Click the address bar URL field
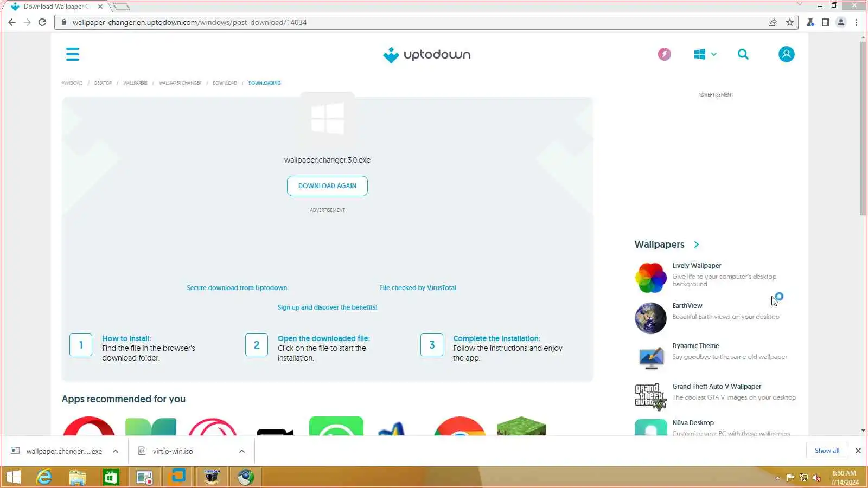Viewport: 868px width, 488px height. [412, 22]
